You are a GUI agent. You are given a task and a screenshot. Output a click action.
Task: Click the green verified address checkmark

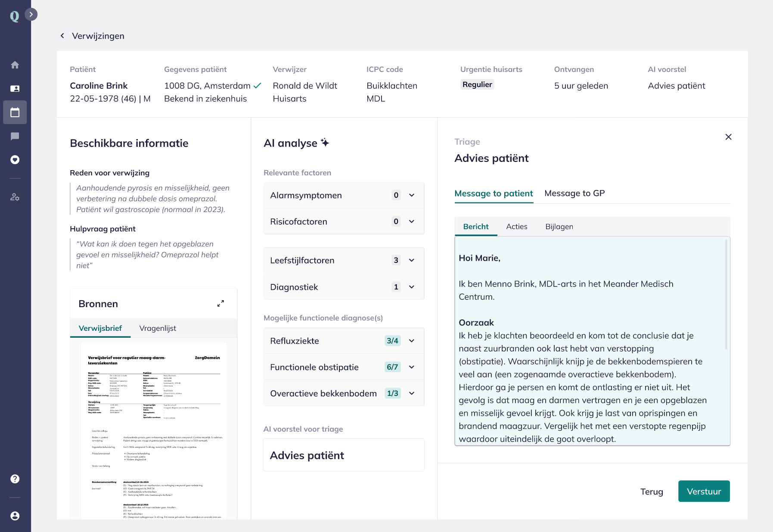pyautogui.click(x=257, y=86)
